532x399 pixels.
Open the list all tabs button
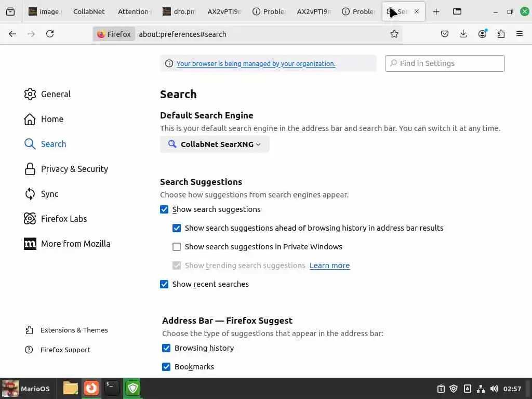pos(10,11)
